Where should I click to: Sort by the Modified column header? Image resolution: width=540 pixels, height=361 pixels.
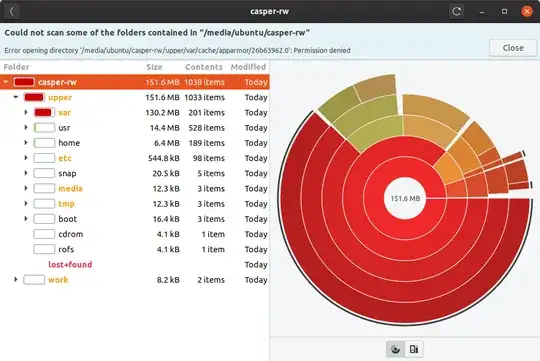(248, 67)
